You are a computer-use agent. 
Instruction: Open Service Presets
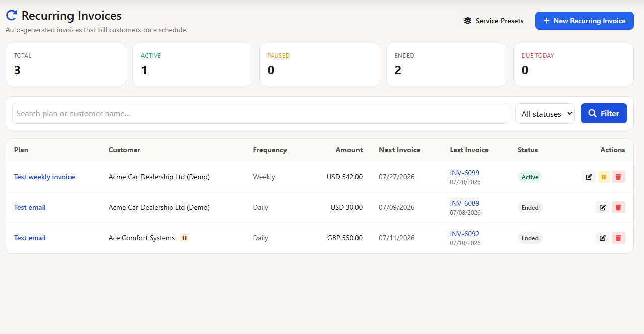(493, 21)
